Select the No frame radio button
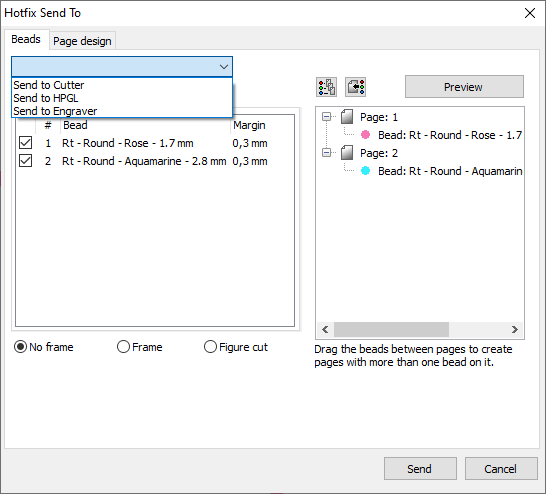This screenshot has width=546, height=494. pyautogui.click(x=21, y=347)
